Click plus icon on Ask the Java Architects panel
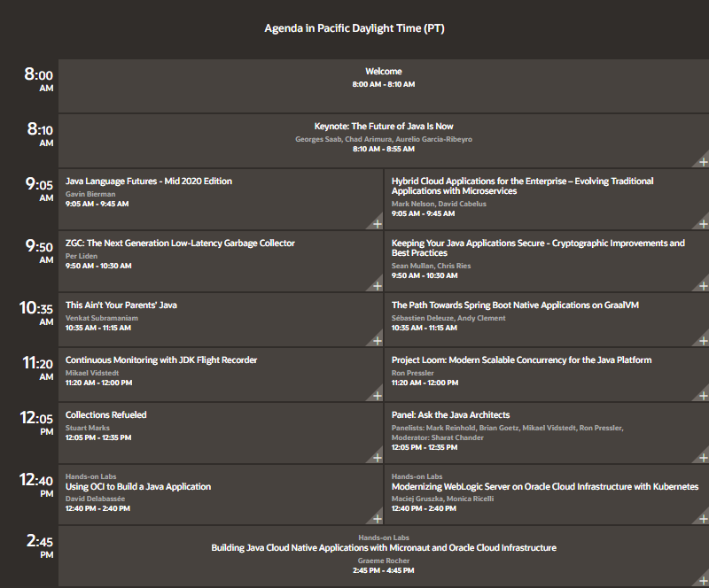Viewport: 709px width, 588px height. point(703,457)
